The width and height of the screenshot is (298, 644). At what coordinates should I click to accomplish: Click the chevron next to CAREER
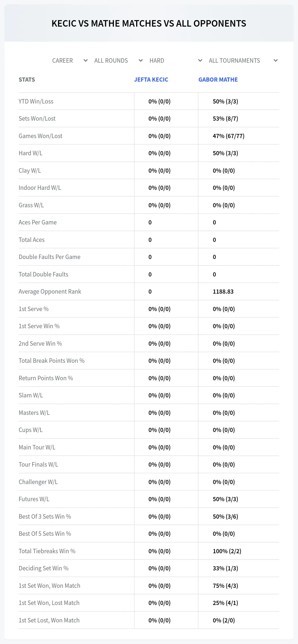pyautogui.click(x=86, y=61)
